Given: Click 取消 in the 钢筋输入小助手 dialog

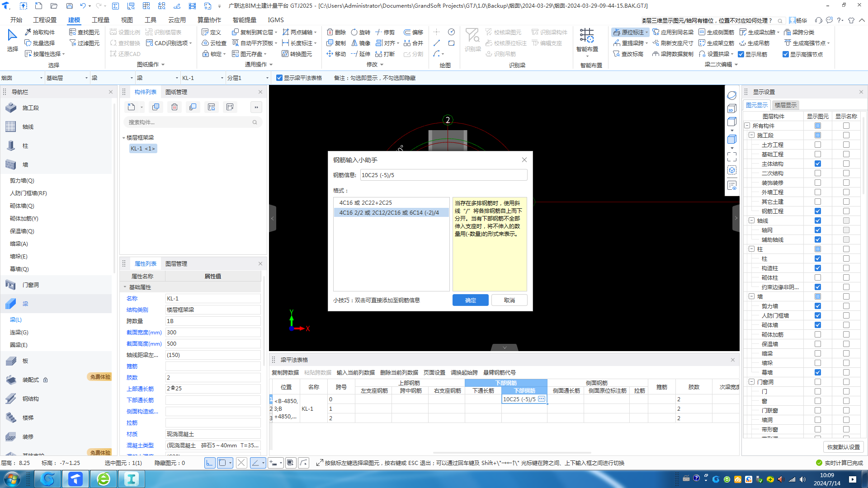Looking at the screenshot, I should [509, 300].
